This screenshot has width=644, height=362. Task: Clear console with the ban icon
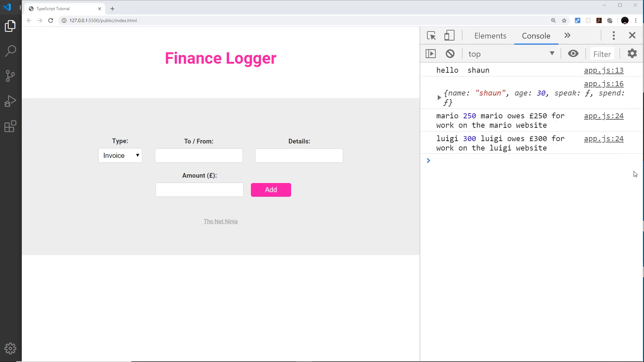(x=450, y=54)
